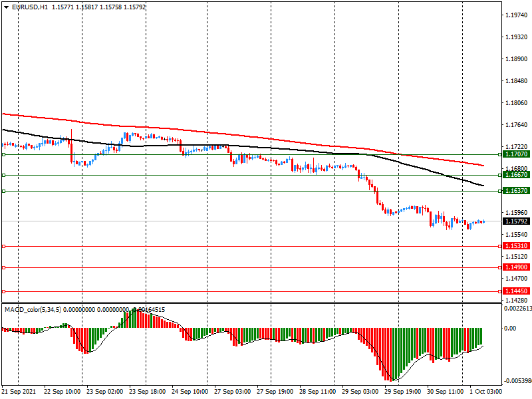Click left-end handle of the 1.16370 line
Screen dimensions: 532x399
(x=4, y=192)
